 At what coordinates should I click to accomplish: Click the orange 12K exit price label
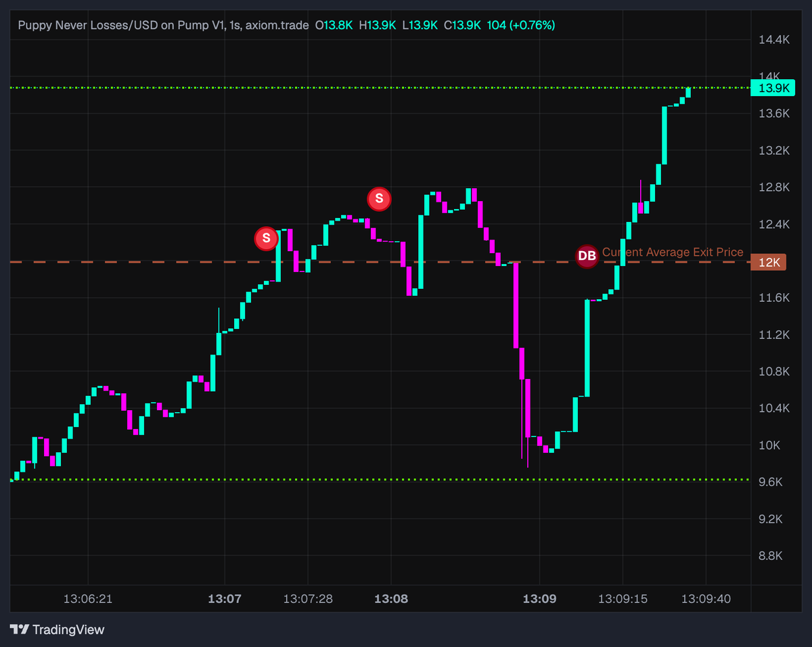pyautogui.click(x=769, y=262)
